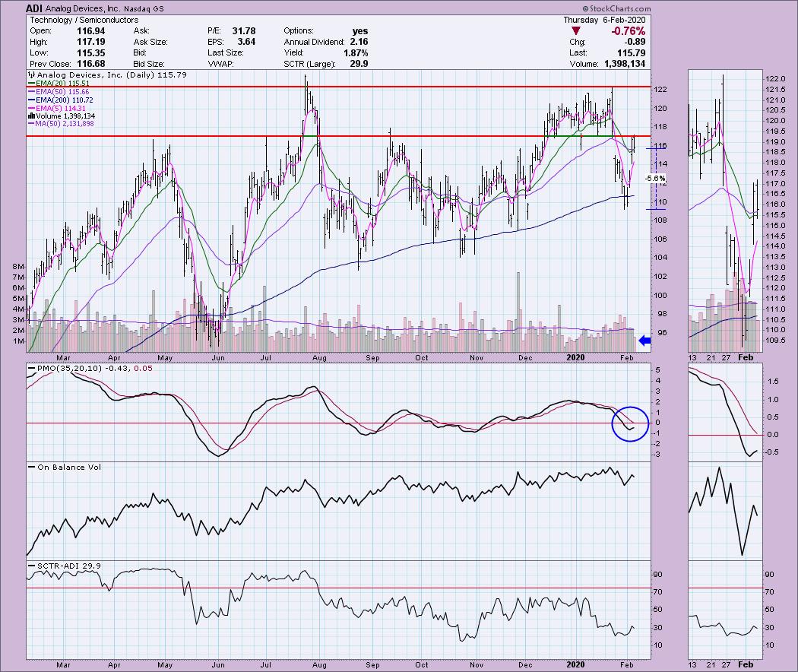Screen dimensions: 798x672
Task: Click the 'SCTR-ADI 29.9' indicator label
Action: (65, 566)
